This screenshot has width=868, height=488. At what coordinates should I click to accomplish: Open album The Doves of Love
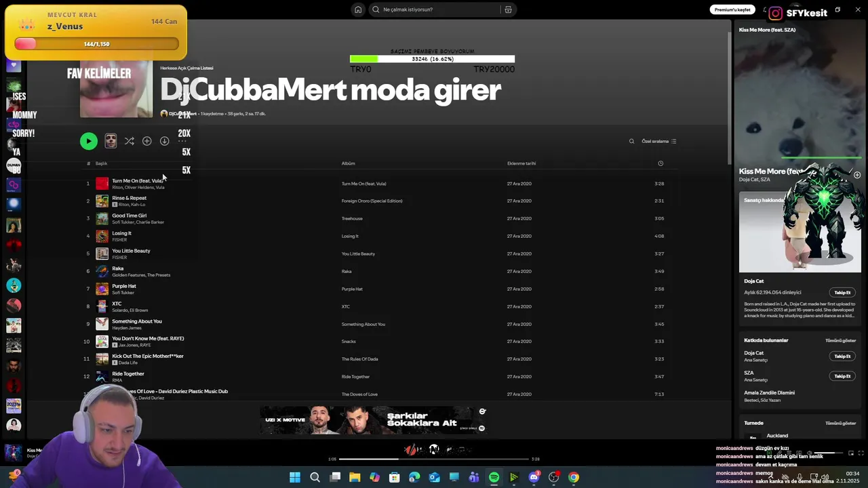[359, 394]
